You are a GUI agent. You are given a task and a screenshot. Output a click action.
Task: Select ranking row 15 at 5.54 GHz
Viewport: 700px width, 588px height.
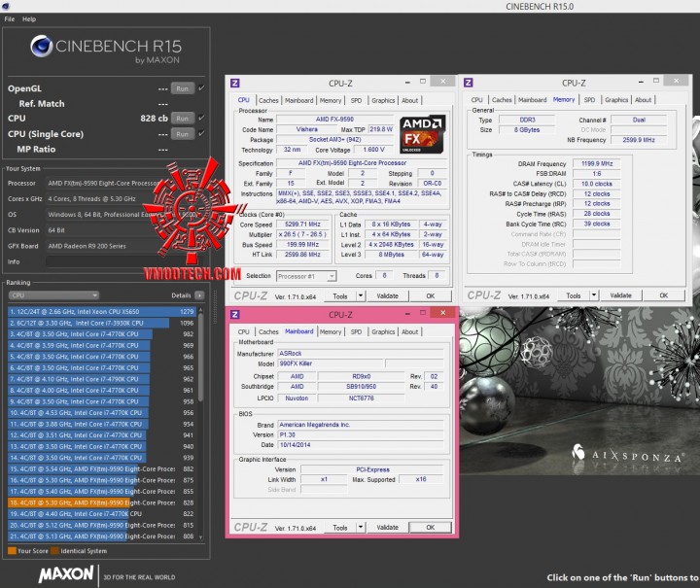(x=102, y=468)
